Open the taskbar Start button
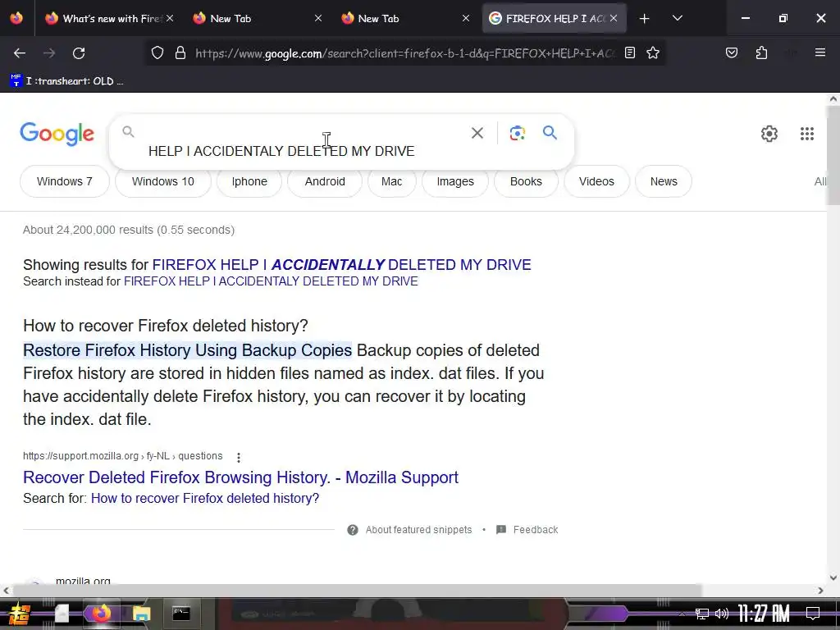 [x=20, y=614]
